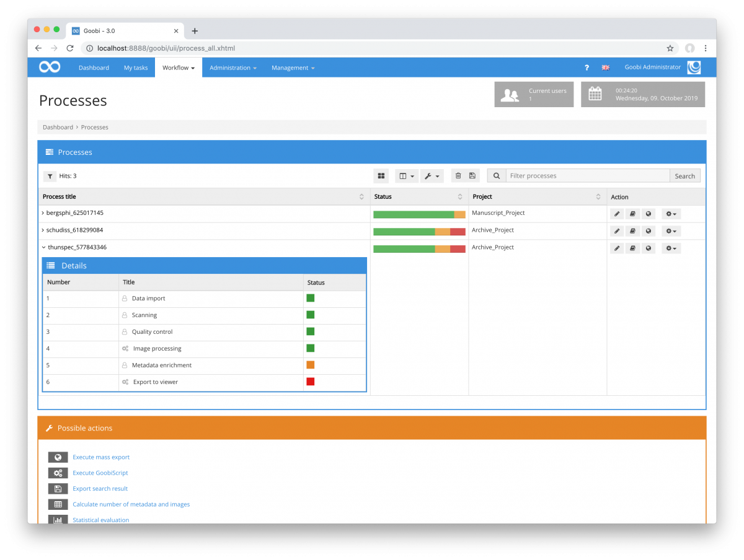
Task: Expand details for schudiss_618299084
Action: [43, 230]
